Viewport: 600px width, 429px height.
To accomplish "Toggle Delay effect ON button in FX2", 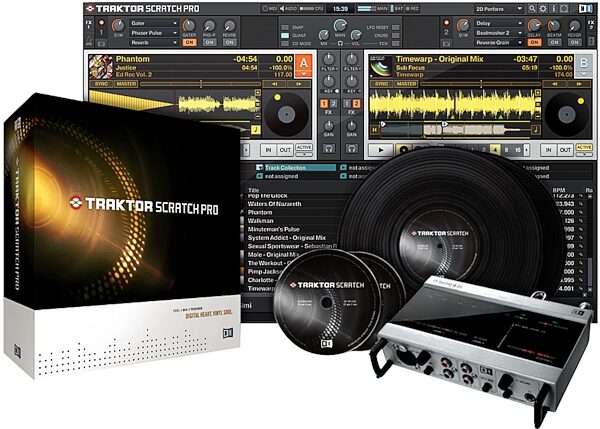I will pyautogui.click(x=534, y=42).
